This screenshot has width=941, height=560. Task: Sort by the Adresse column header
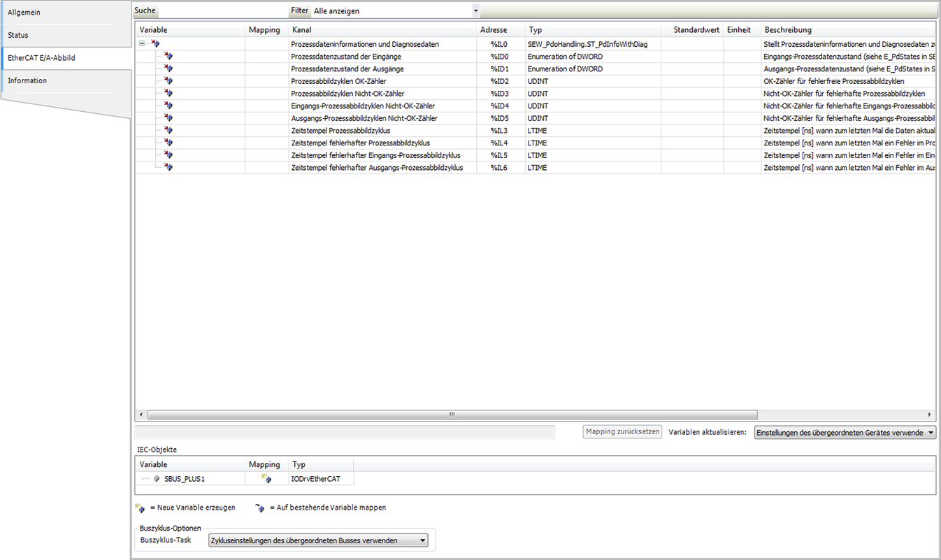click(x=494, y=30)
